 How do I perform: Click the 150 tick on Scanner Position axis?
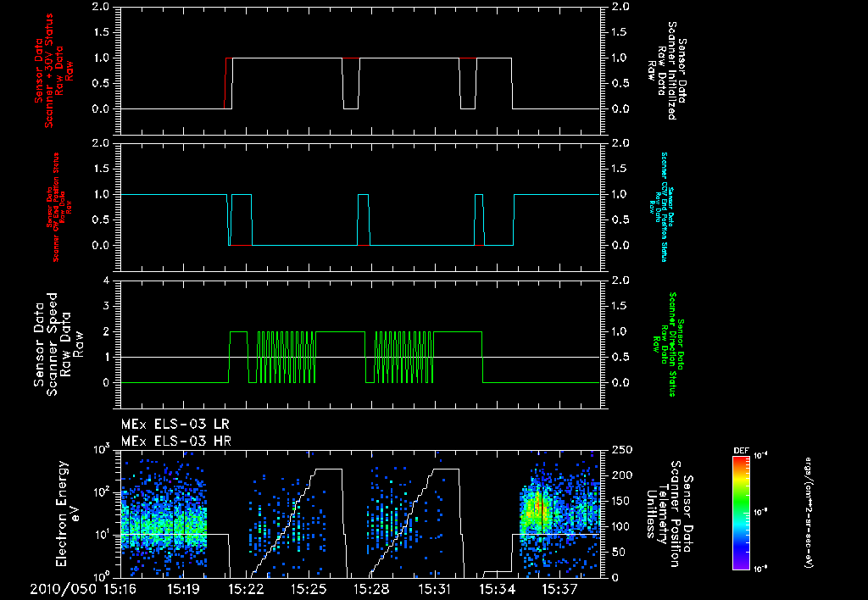tap(622, 501)
